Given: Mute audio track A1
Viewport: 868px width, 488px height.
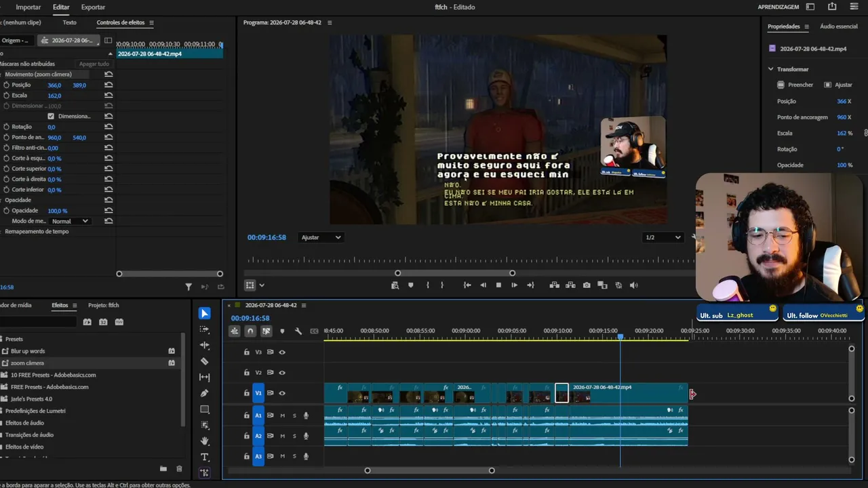Looking at the screenshot, I should point(283,415).
